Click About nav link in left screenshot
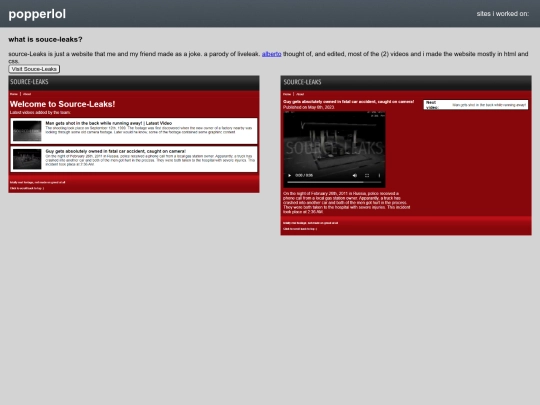Image resolution: width=540 pixels, height=405 pixels. [x=27, y=94]
